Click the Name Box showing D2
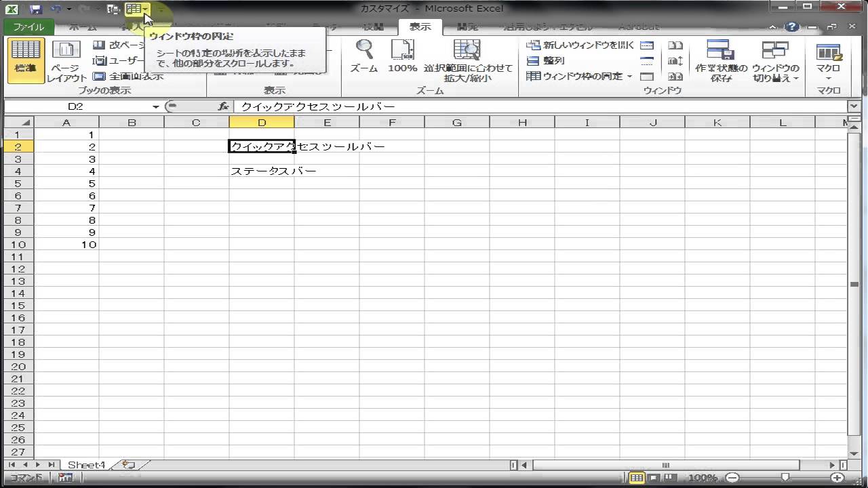This screenshot has height=488, width=868. (x=77, y=106)
